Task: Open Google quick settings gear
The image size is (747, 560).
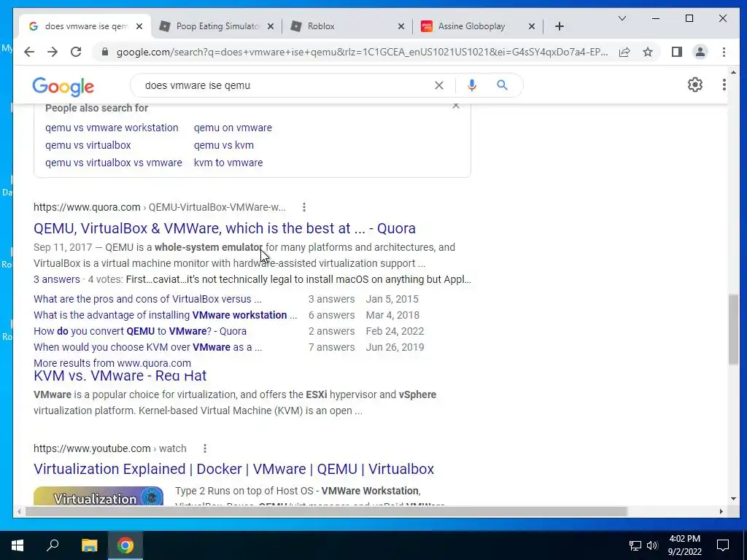Action: point(695,85)
